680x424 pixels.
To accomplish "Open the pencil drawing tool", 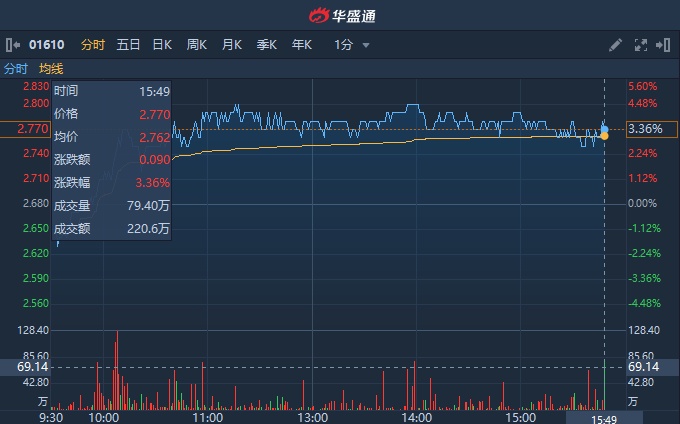I will pyautogui.click(x=615, y=45).
